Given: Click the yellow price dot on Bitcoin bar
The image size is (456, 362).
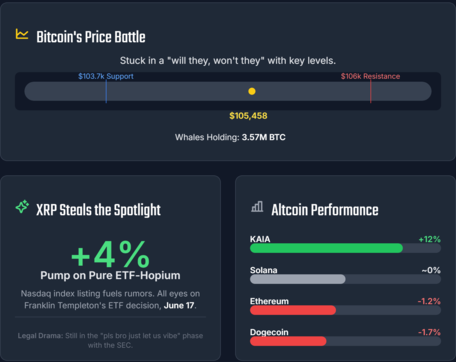Looking at the screenshot, I should click(252, 91).
